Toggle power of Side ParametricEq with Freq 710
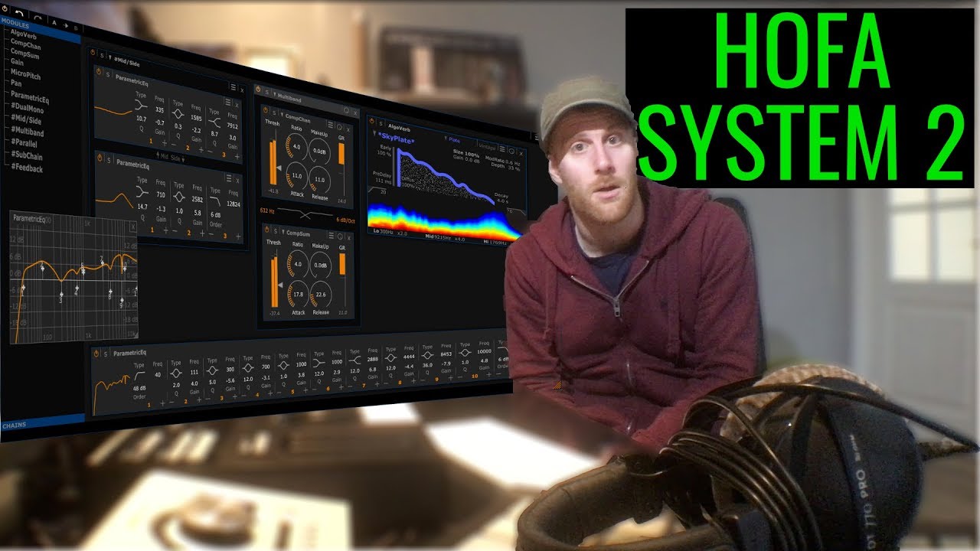The image size is (980, 551). (x=100, y=158)
